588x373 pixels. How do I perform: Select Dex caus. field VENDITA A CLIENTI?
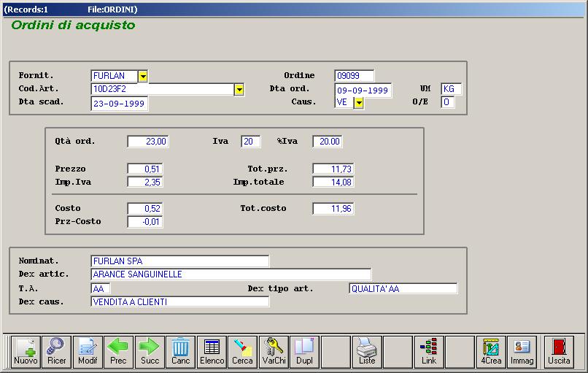tap(180, 301)
